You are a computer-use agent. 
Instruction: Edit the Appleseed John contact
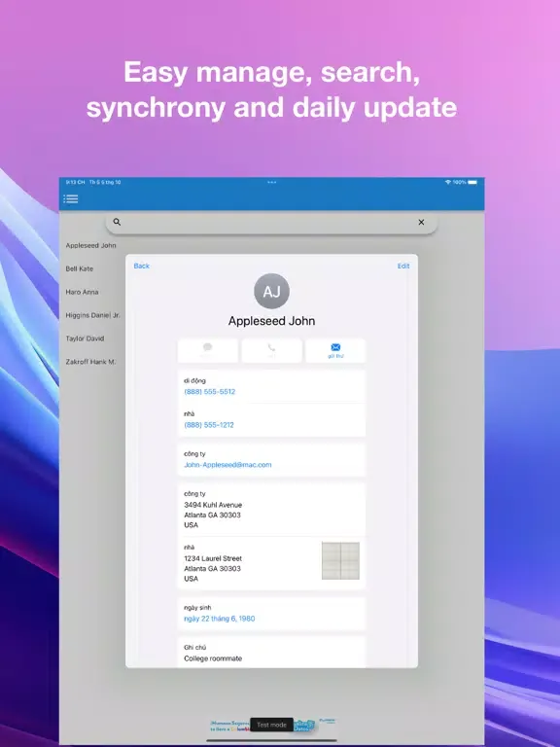pos(403,266)
